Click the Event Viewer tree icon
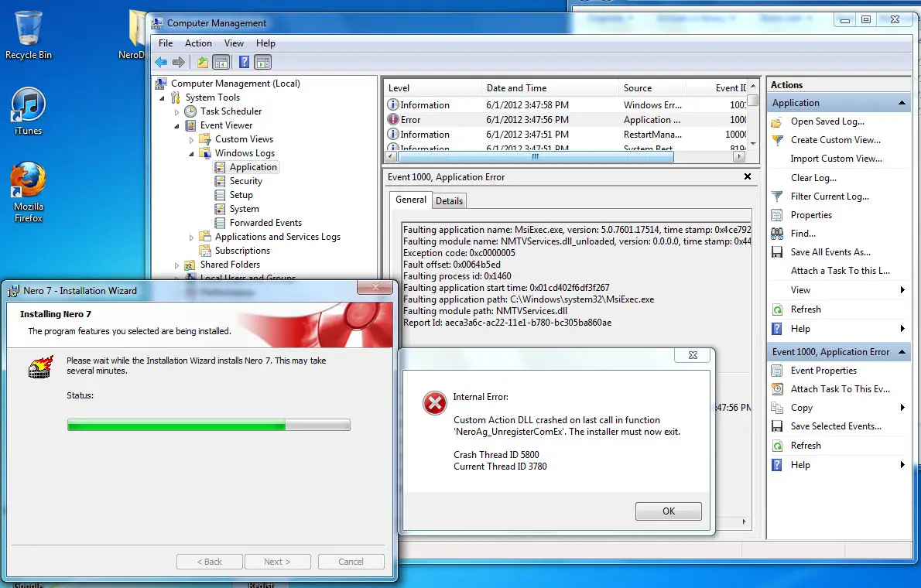The width and height of the screenshot is (921, 588). (190, 125)
